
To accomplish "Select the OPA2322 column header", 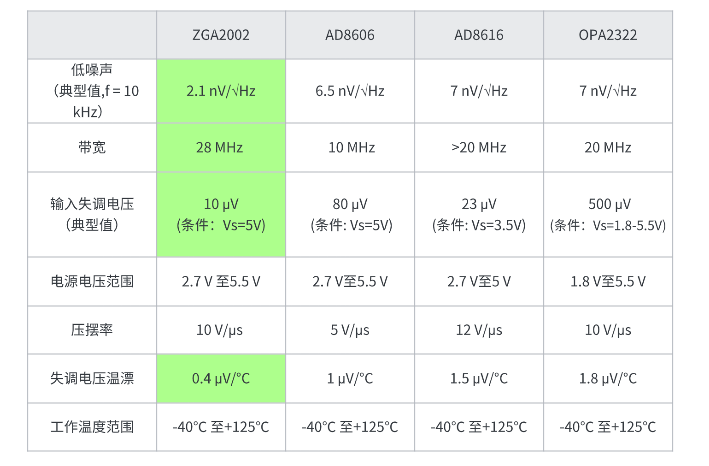I will [608, 35].
